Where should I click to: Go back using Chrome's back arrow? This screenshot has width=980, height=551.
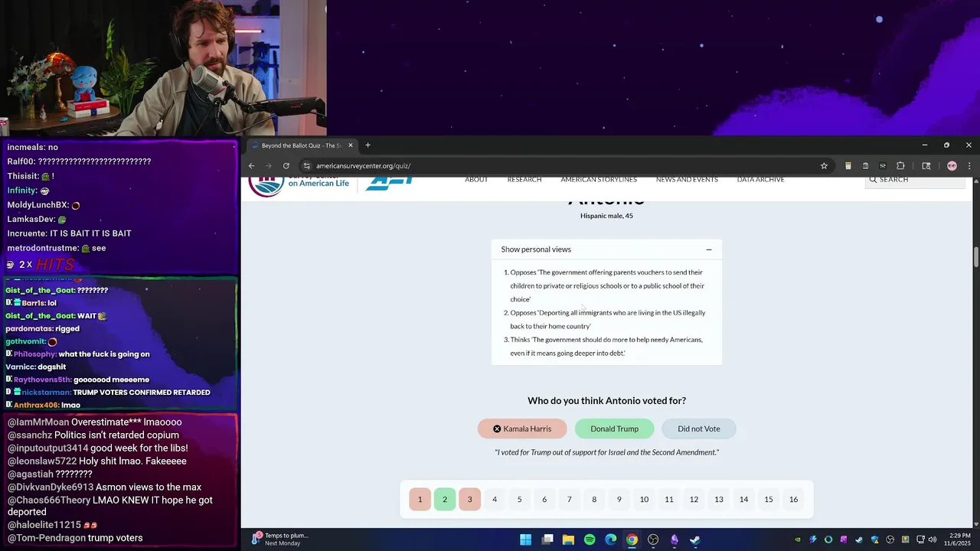coord(251,165)
